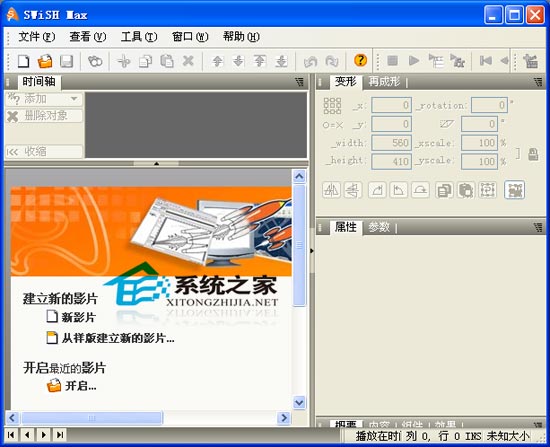This screenshot has height=447, width=550.
Task: Click the 收缩 button
Action: [x=44, y=152]
